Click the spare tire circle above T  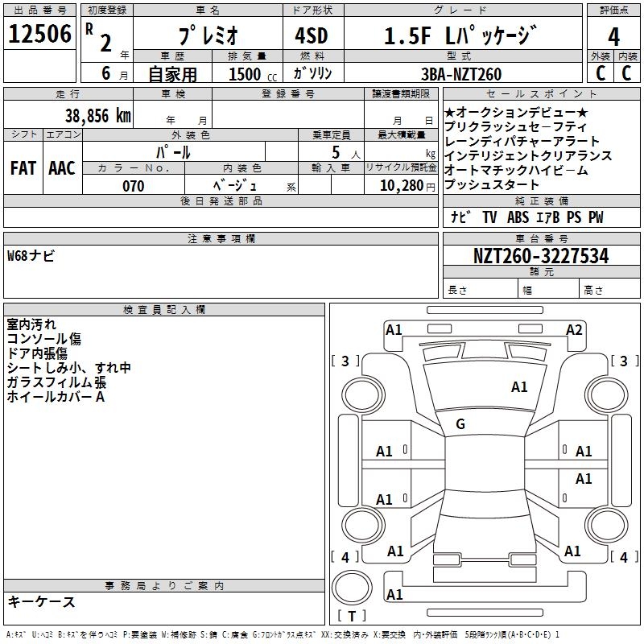pyautogui.click(x=352, y=588)
